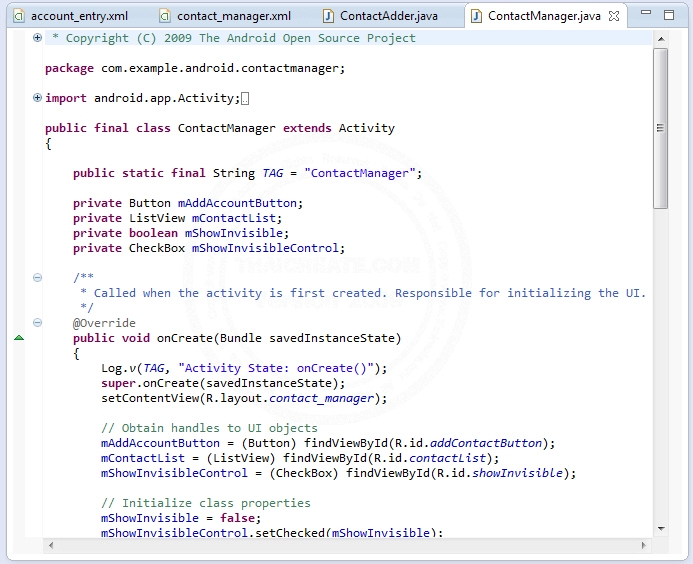Click the TAG constant in its declaration
Screen dimensions: 693x564
[x=273, y=173]
